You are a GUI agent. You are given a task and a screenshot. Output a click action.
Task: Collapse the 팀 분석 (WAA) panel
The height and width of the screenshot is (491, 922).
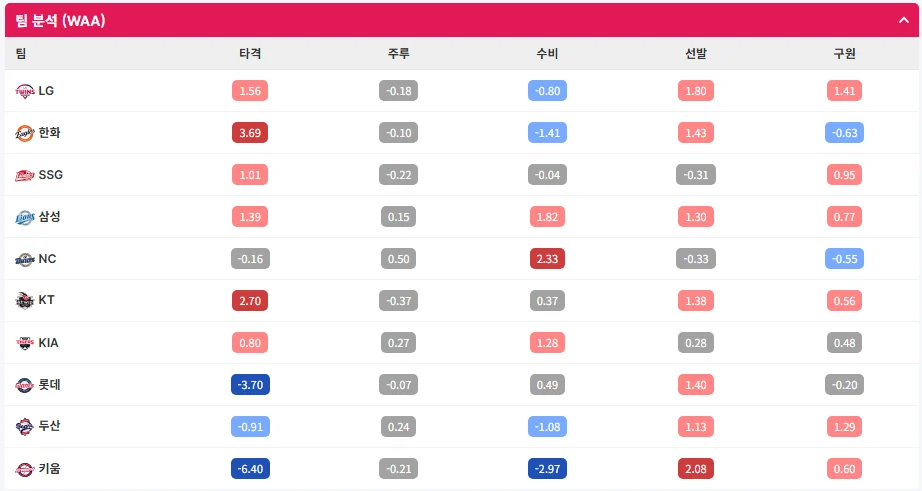click(x=904, y=20)
